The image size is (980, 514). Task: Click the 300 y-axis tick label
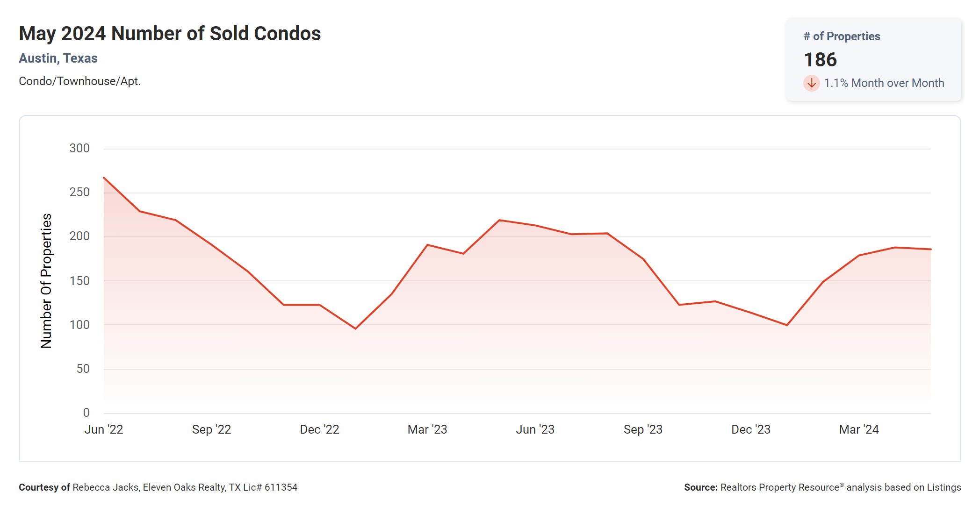(x=79, y=149)
